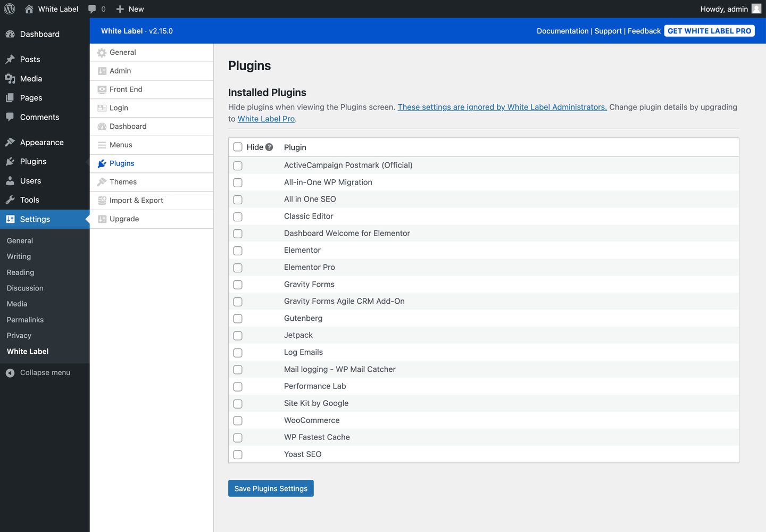Open the Documentation link
The height and width of the screenshot is (532, 766).
[563, 31]
